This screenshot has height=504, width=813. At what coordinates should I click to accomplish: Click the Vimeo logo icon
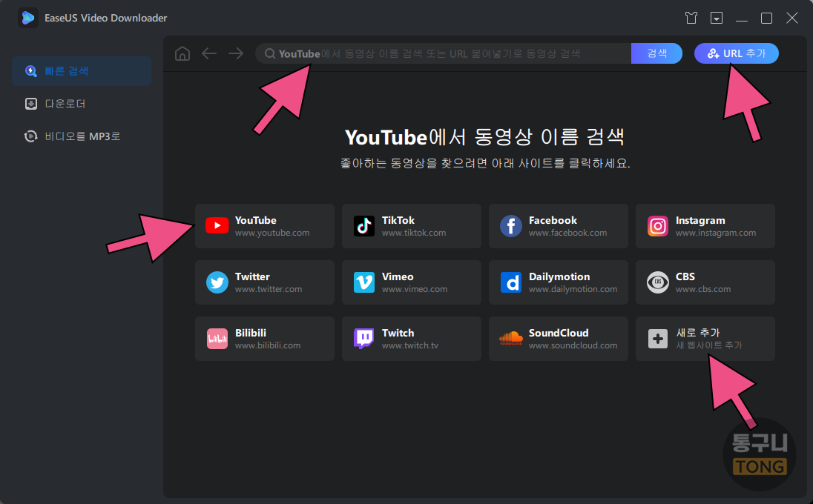[364, 282]
